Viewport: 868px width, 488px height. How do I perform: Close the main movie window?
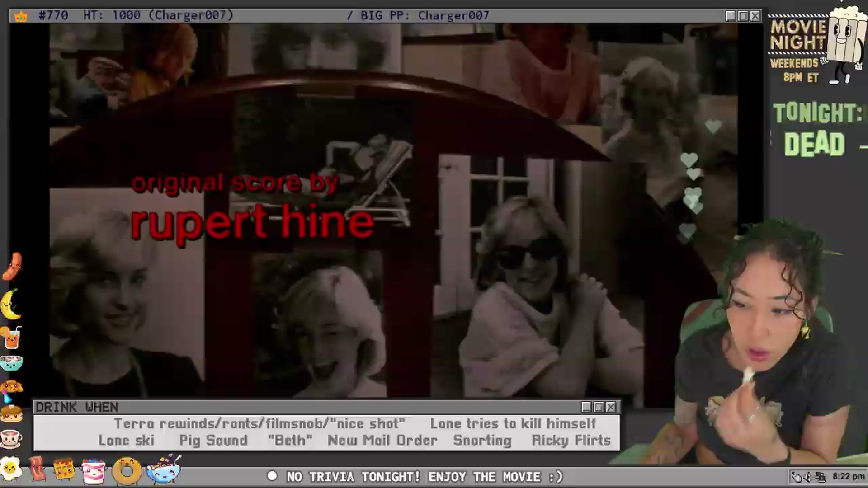point(755,16)
